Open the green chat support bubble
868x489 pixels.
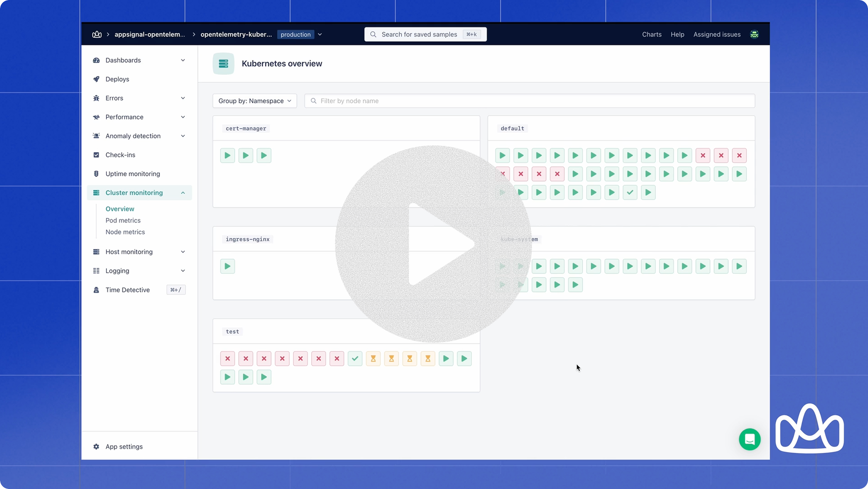[749, 439]
